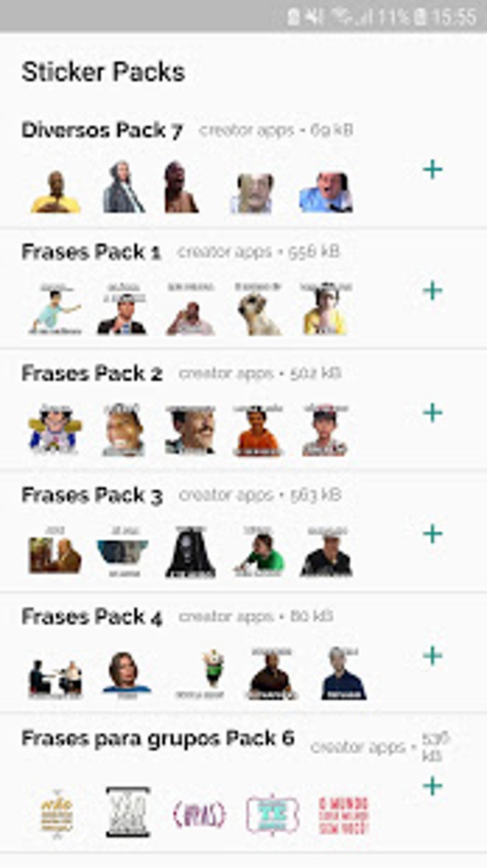
Task: Open the Frases Pack 1 title
Action: click(91, 252)
